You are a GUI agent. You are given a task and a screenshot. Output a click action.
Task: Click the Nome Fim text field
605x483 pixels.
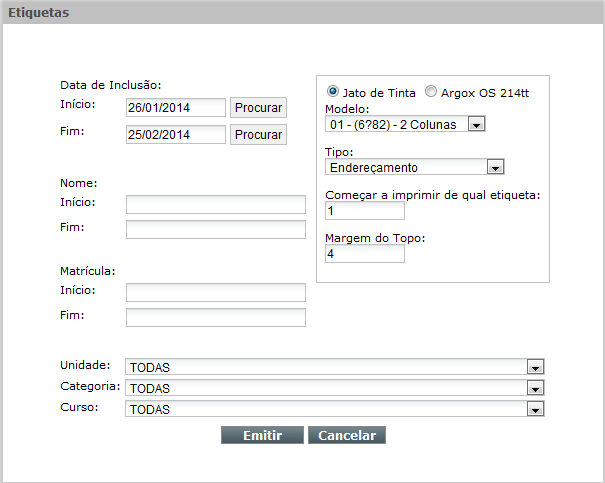(216, 230)
